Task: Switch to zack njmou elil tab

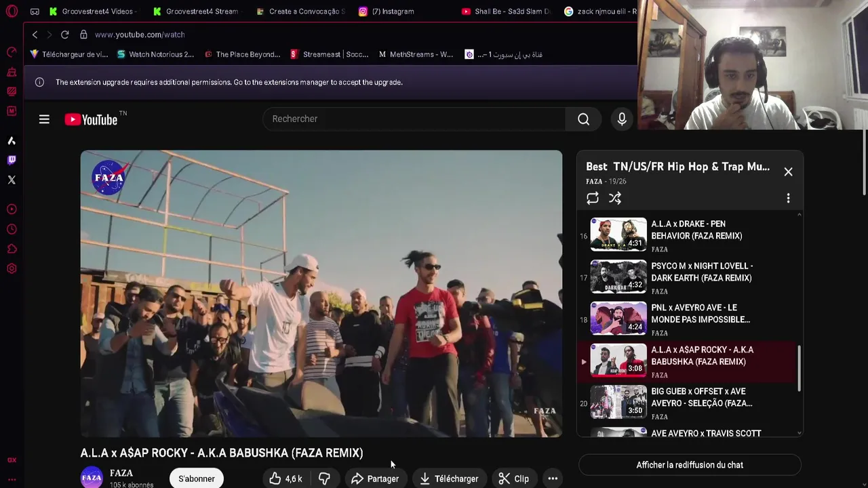Action: point(600,12)
